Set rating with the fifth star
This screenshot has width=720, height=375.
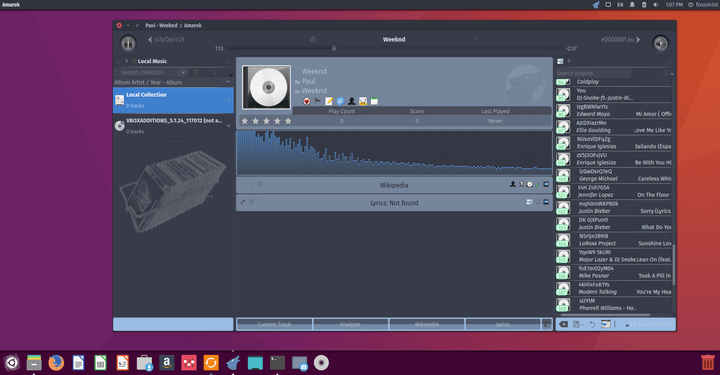[288, 121]
